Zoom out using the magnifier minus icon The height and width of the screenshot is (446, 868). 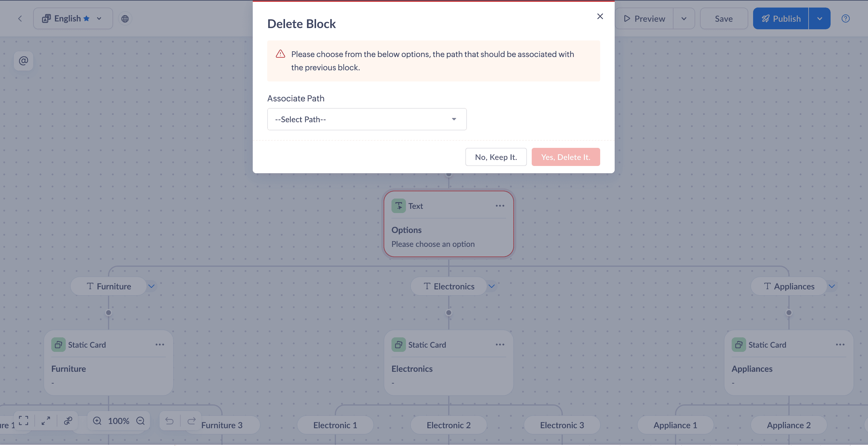pos(141,421)
